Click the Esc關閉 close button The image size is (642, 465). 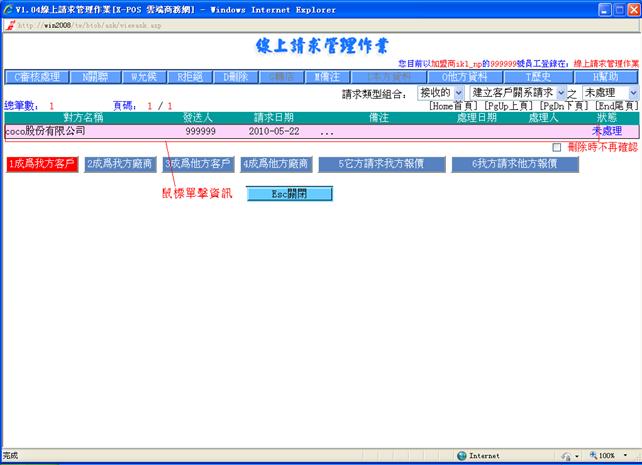click(289, 193)
